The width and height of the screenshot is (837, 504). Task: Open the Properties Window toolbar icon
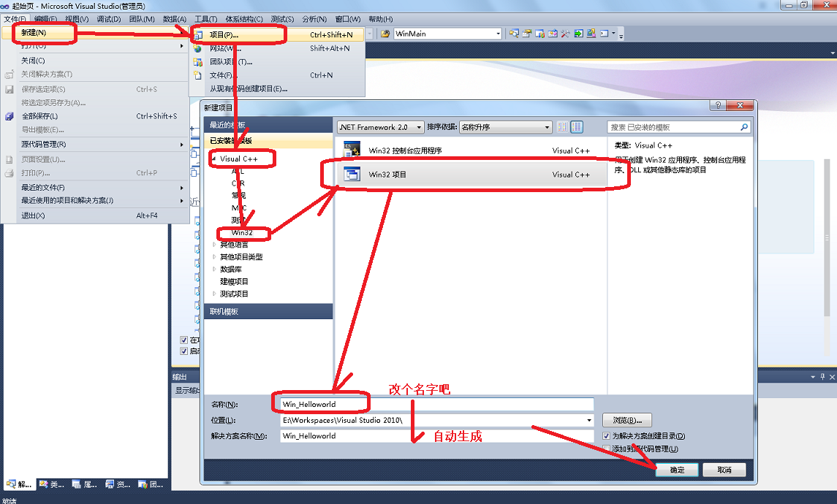527,34
